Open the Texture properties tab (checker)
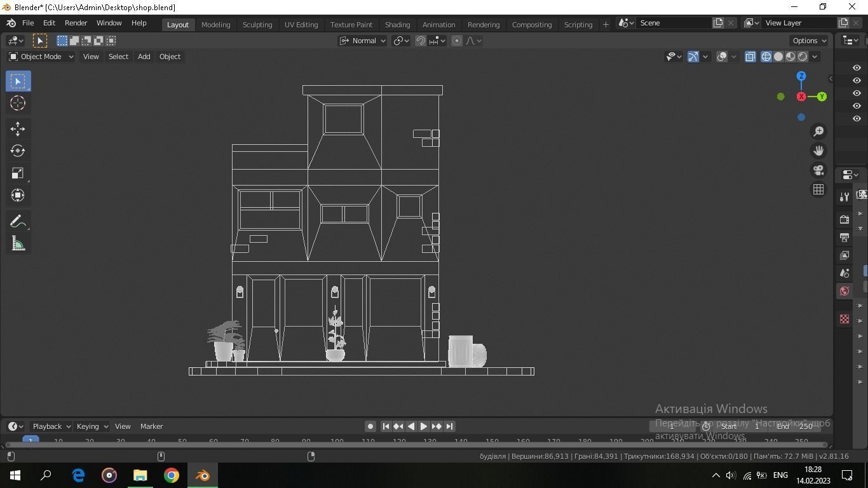 pos(844,319)
